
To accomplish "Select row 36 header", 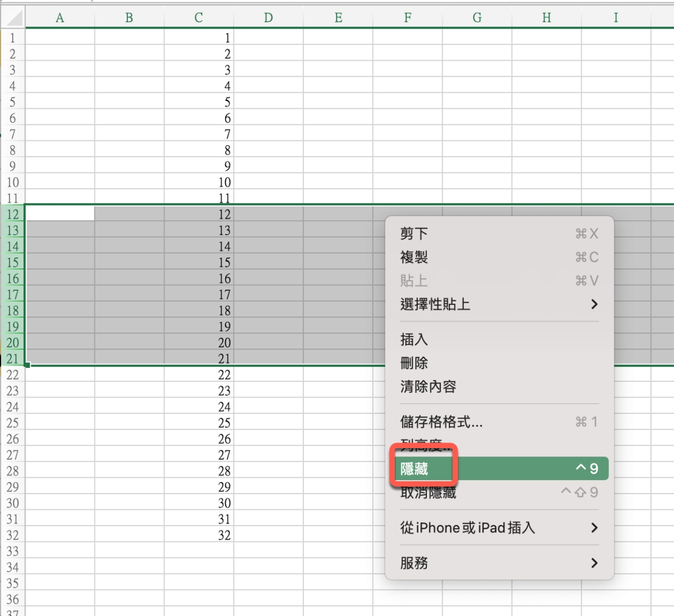I will [13, 599].
